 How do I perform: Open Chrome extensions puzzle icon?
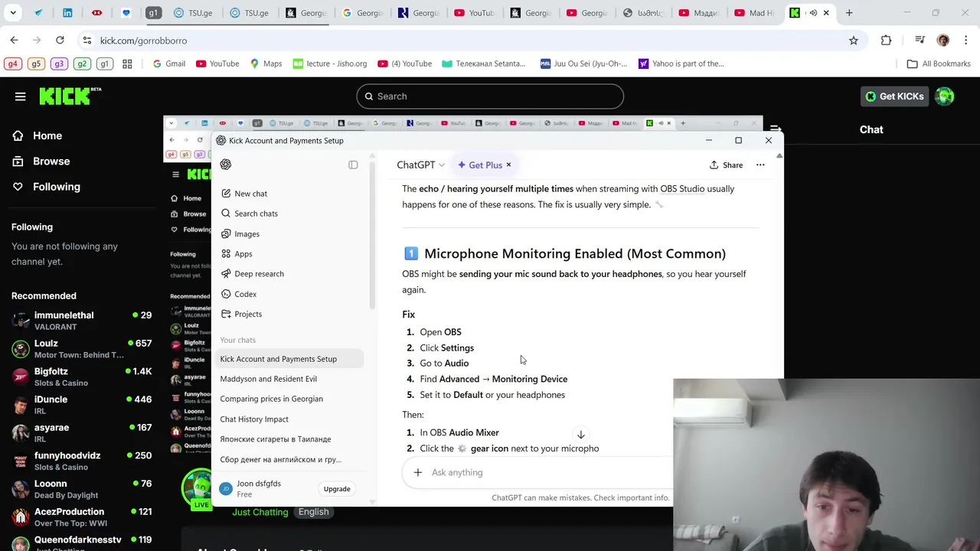[x=887, y=41]
